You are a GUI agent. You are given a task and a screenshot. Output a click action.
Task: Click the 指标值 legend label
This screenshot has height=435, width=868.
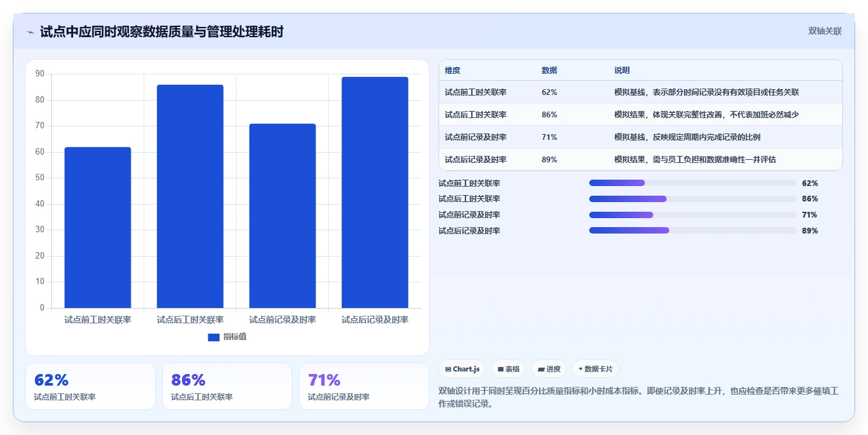click(x=235, y=337)
